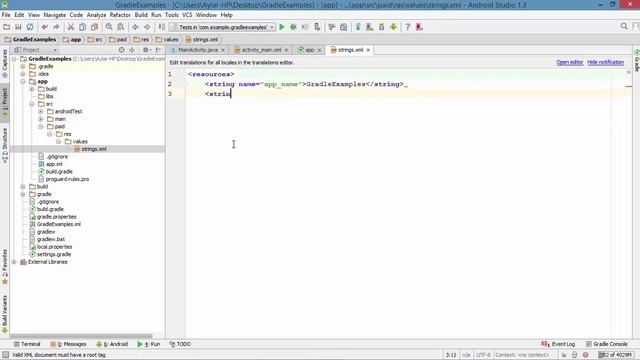Click the Undo toolbar icon
Screen dimensions: 640x360
click(44, 27)
